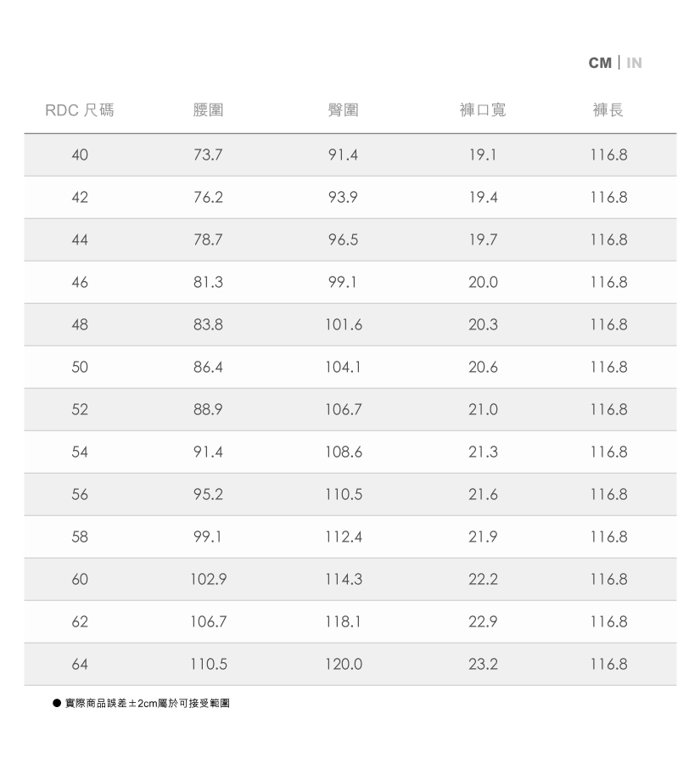Click hip value 108.6
This screenshot has height=764, width=700.
(343, 452)
